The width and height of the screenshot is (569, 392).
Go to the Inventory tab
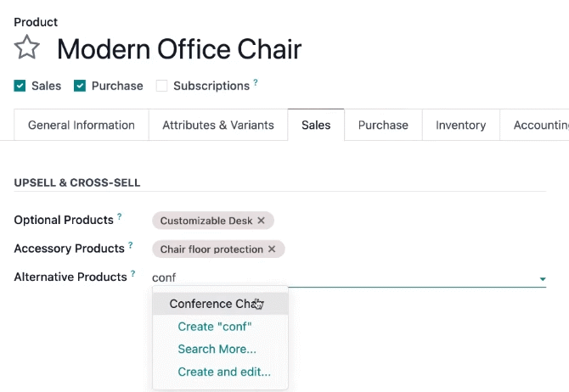click(461, 125)
